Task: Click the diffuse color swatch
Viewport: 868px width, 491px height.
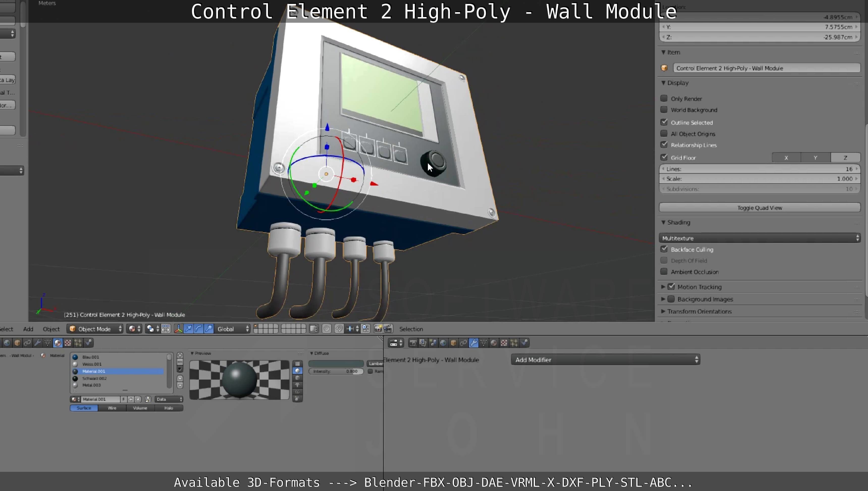Action: 336,363
